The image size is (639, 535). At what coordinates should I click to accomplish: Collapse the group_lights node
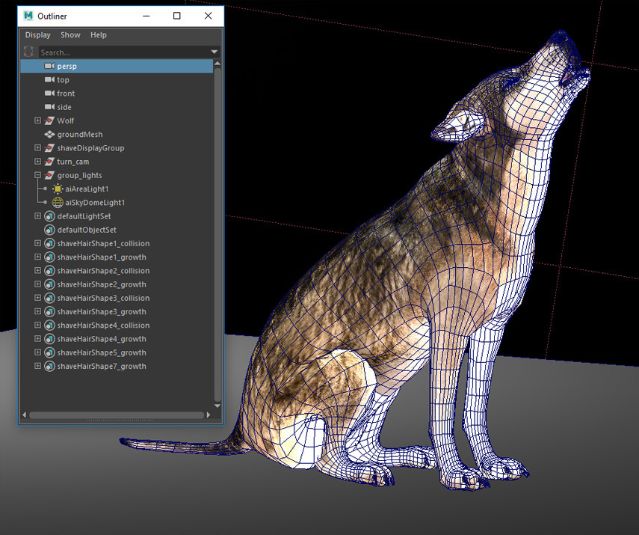pos(38,175)
